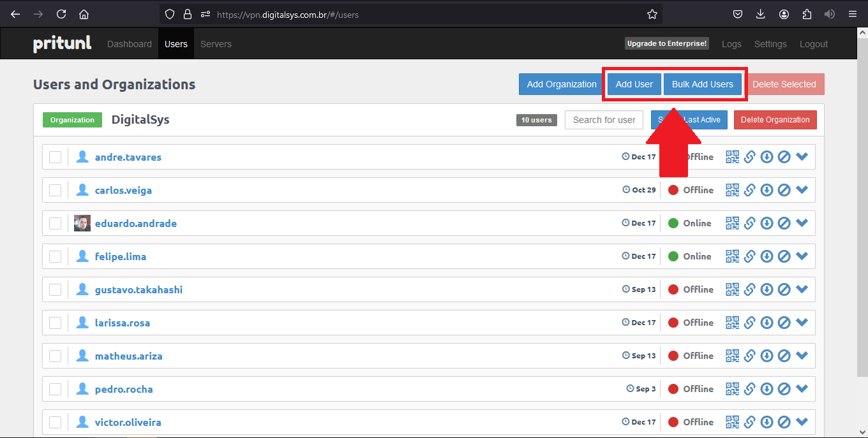Viewport: 868px width, 438px height.
Task: Disable user felipe.lima with ban icon
Action: pyautogui.click(x=784, y=256)
